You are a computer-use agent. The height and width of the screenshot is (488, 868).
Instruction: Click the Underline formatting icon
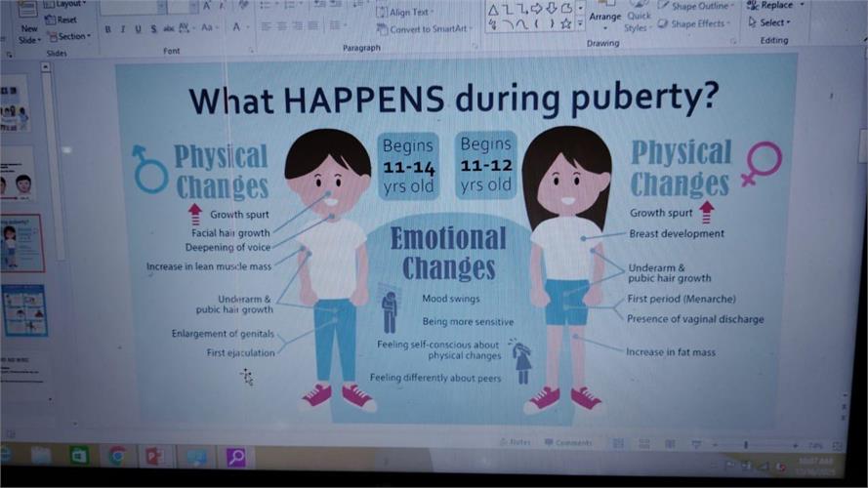[137, 29]
